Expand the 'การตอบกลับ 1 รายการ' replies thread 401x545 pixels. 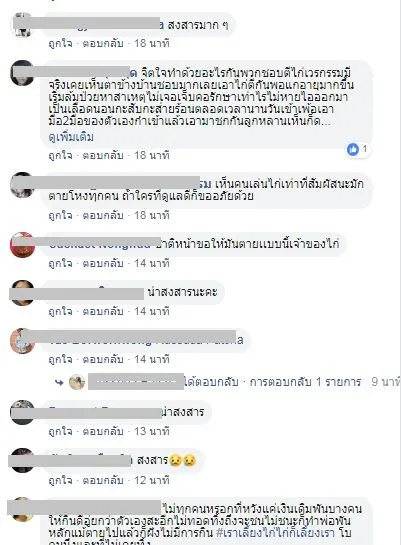coord(305,382)
